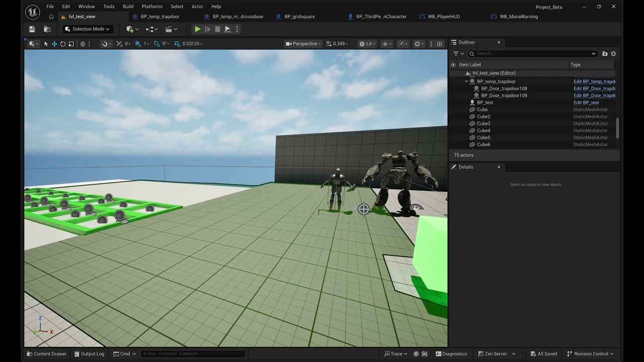Open the Outliner settings gear
The image size is (644, 362).
[x=613, y=53]
